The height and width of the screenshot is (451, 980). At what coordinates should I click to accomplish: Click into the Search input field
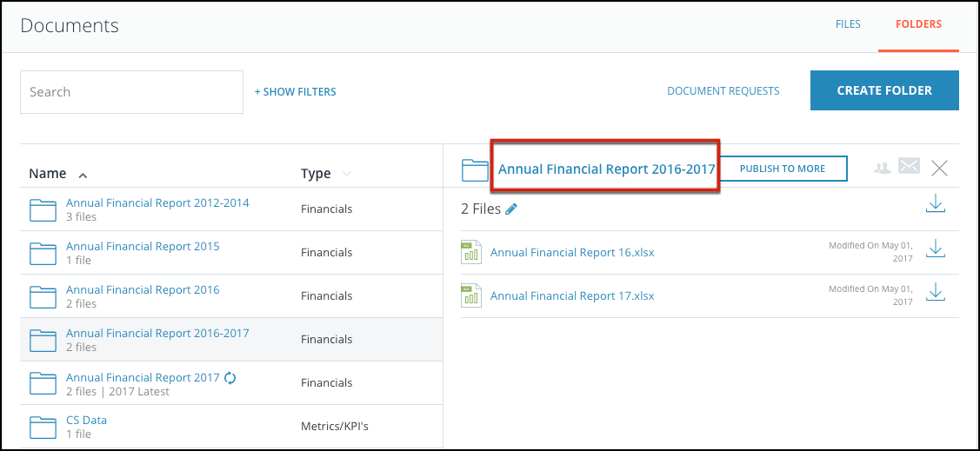point(132,92)
